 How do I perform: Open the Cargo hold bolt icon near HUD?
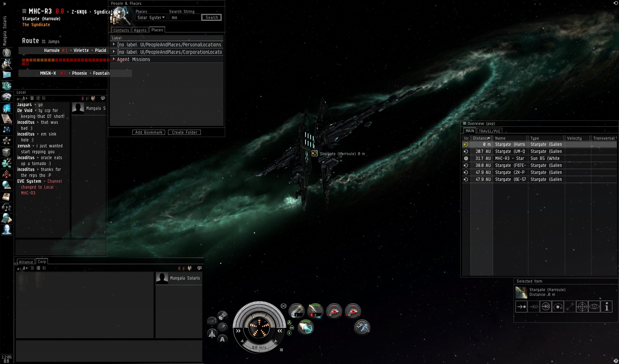click(x=223, y=316)
